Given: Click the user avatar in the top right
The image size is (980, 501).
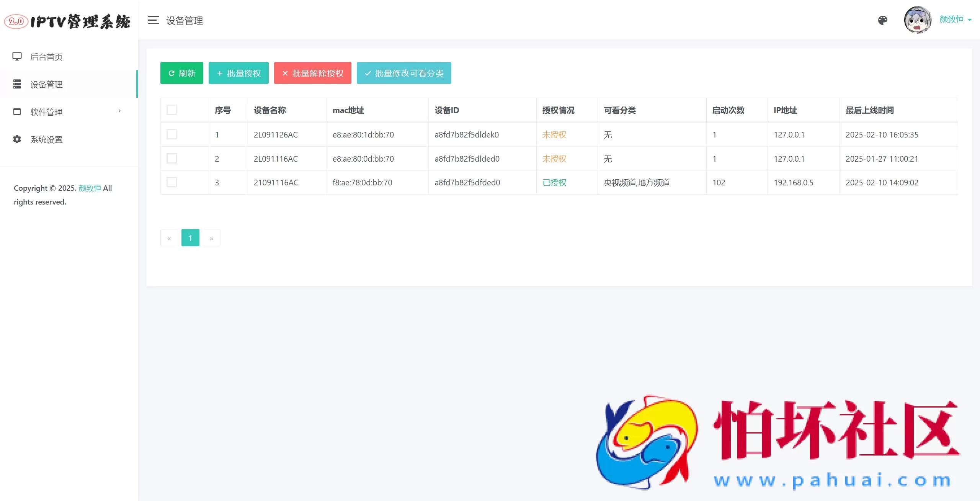Looking at the screenshot, I should pos(918,20).
